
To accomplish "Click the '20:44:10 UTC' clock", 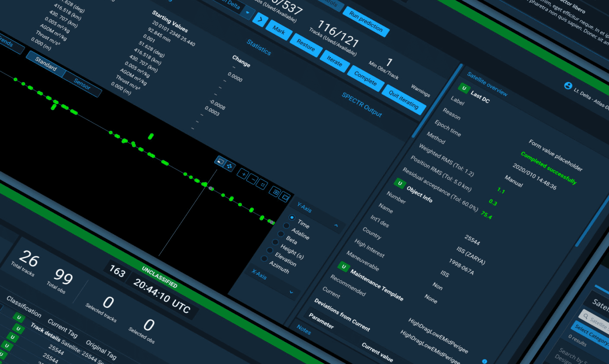I will pos(162,295).
